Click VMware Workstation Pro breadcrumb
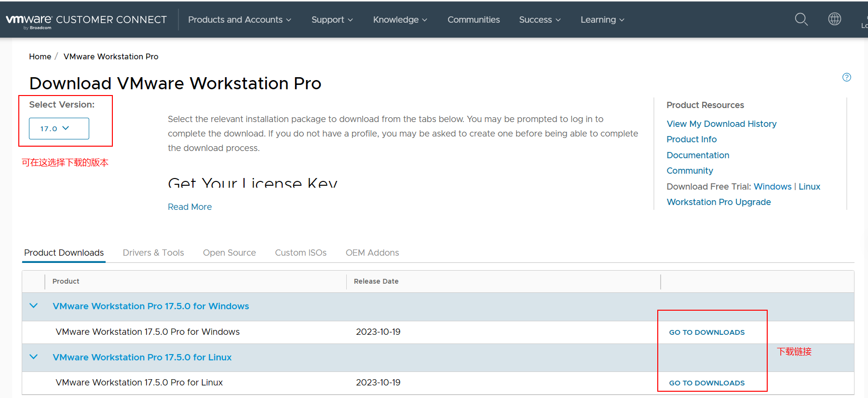 [x=111, y=56]
